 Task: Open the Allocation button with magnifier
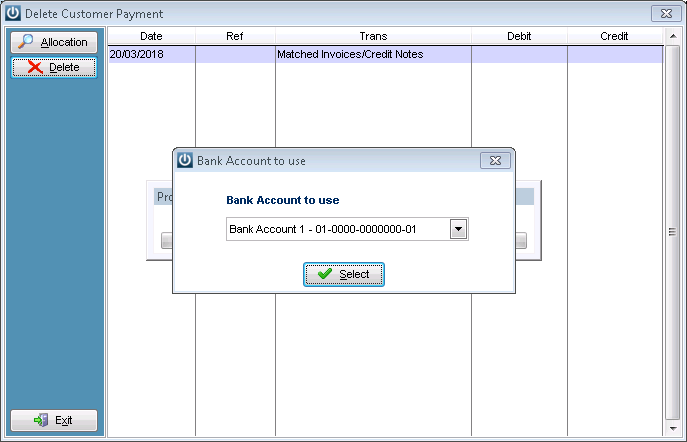coord(54,42)
